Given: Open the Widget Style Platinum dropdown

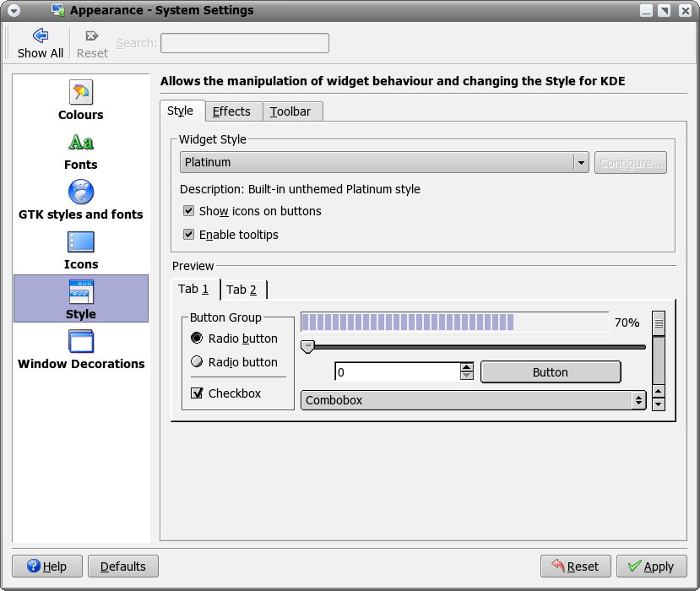Looking at the screenshot, I should click(x=384, y=162).
